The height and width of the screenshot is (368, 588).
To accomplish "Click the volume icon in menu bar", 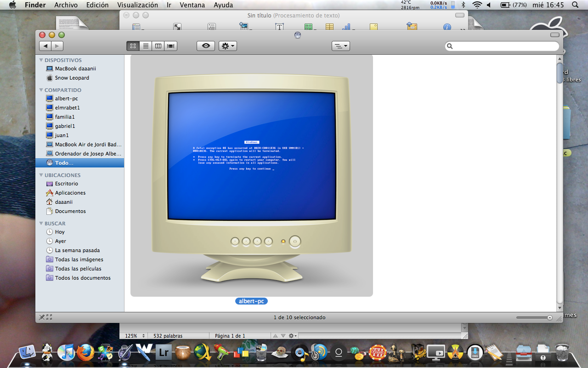I will [x=489, y=5].
